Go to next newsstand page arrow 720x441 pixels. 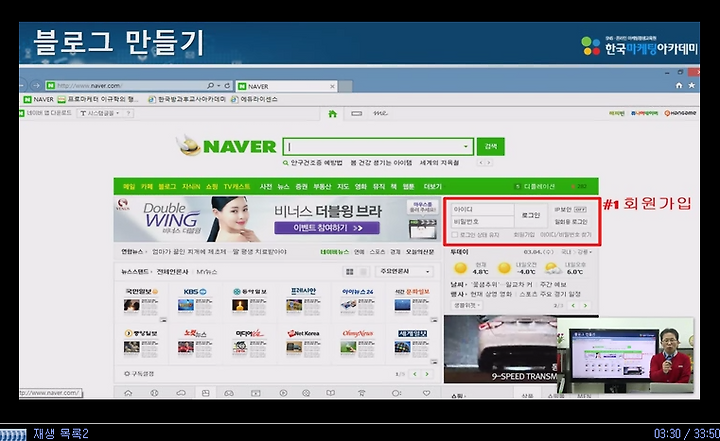[427, 374]
